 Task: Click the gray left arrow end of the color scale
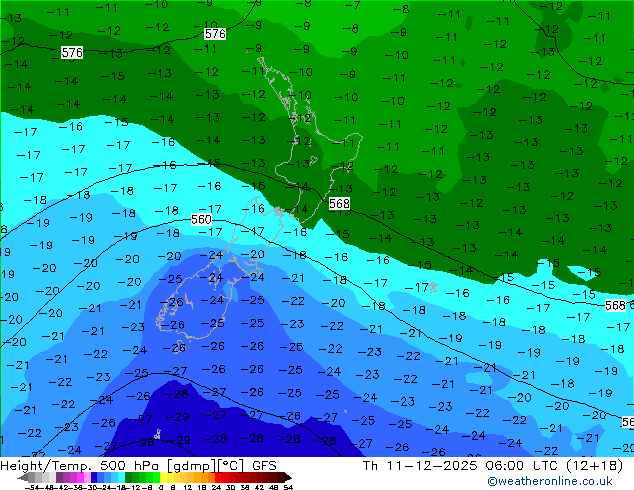[23, 477]
